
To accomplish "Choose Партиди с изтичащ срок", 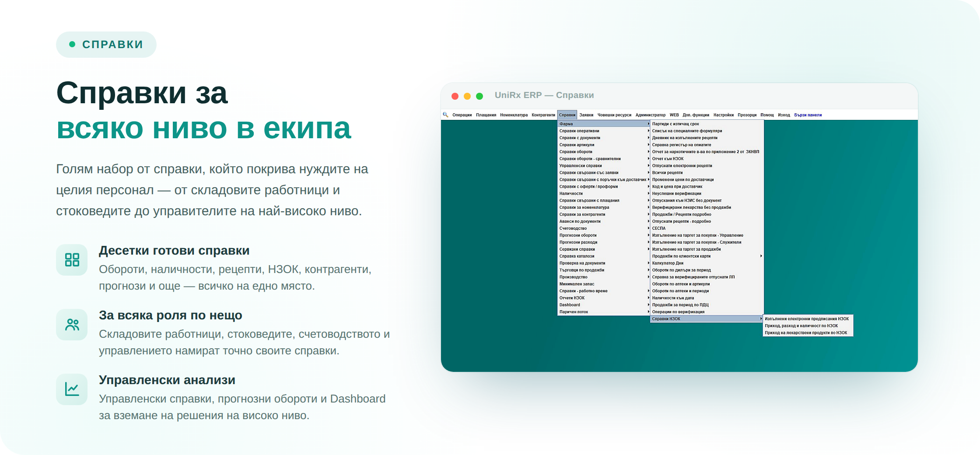I will click(x=707, y=124).
